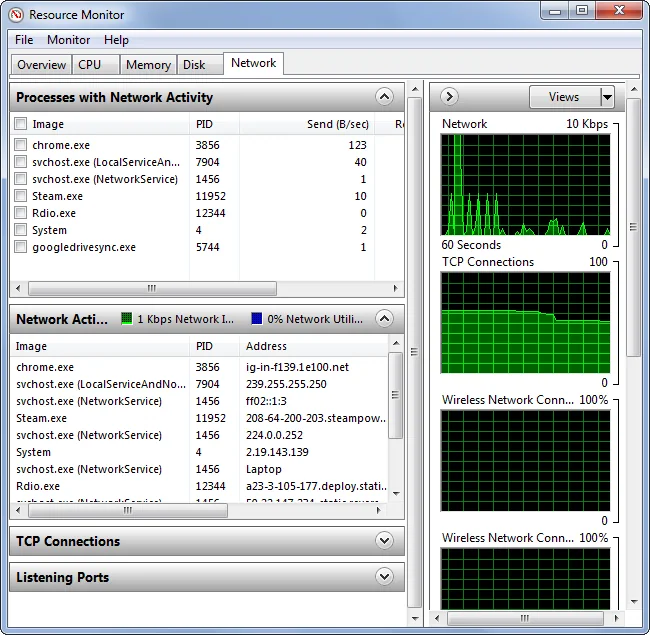Check the Rdio.exe process checkbox
650x635 pixels.
[x=20, y=213]
